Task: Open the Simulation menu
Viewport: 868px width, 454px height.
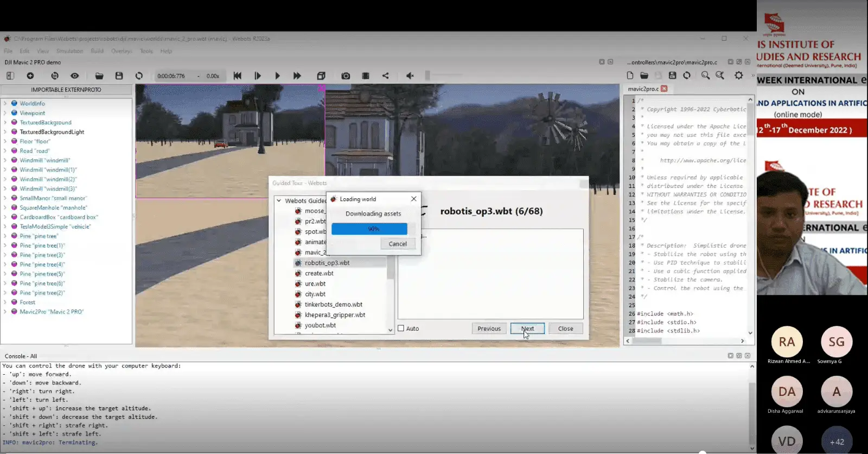Action: 70,51
